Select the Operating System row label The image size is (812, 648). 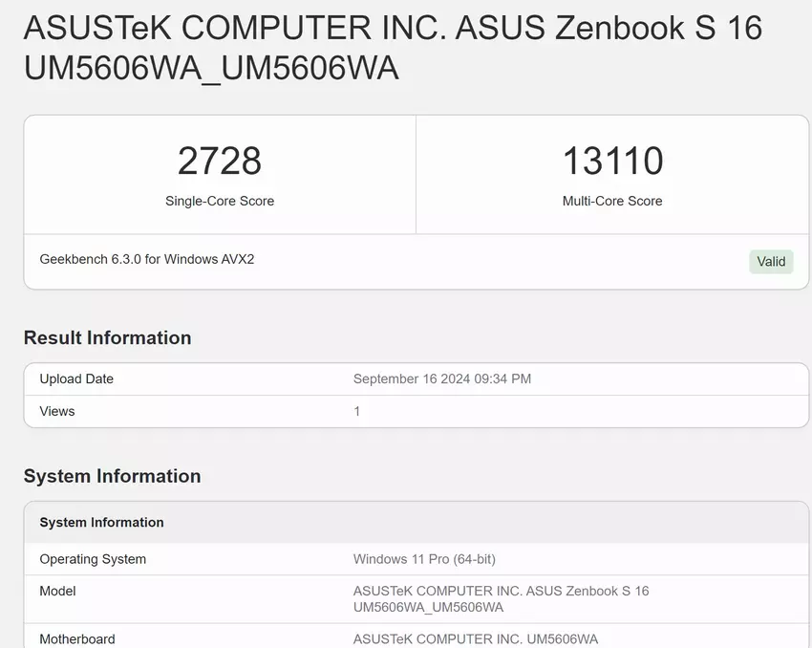click(93, 559)
